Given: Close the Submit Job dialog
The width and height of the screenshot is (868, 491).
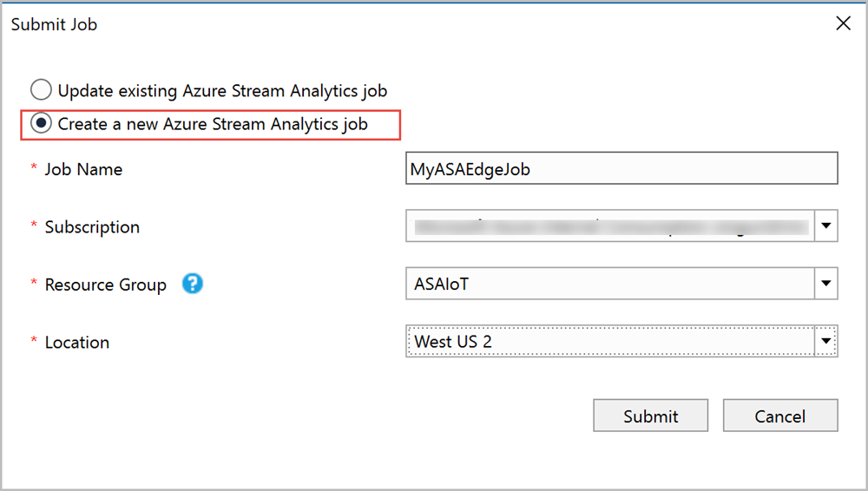Looking at the screenshot, I should pos(843,23).
